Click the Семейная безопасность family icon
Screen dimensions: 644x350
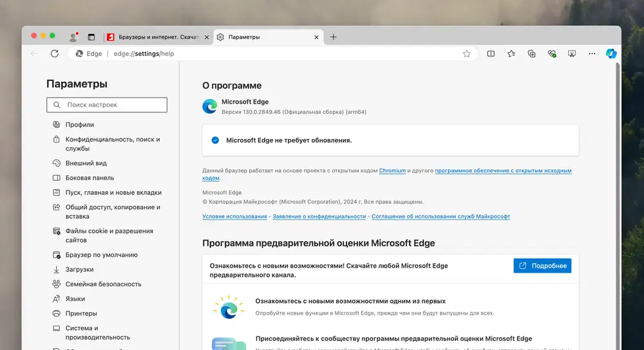click(56, 284)
